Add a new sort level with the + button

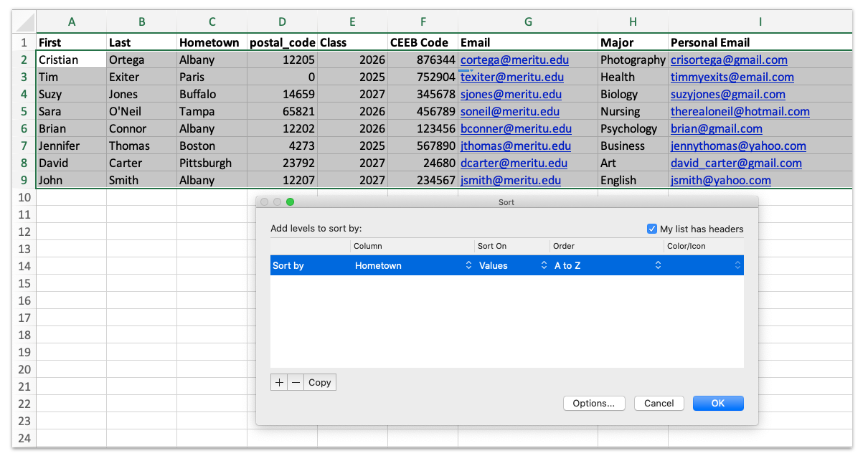point(279,382)
